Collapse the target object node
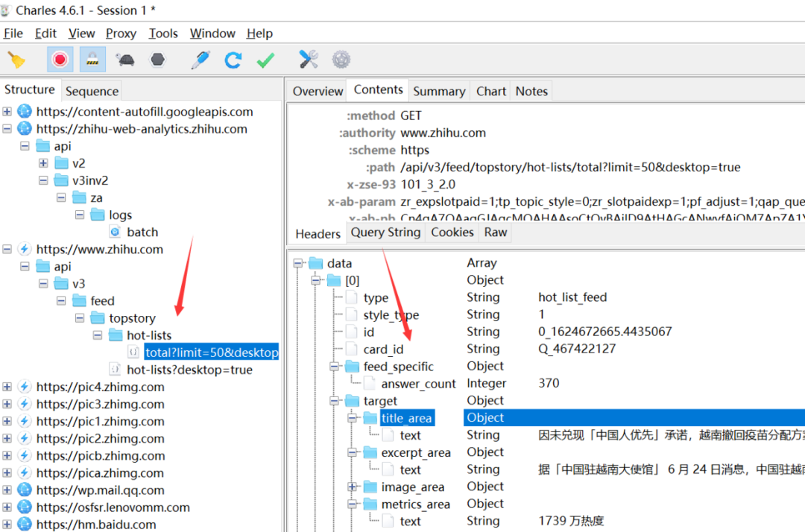Image resolution: width=805 pixels, height=532 pixels. tap(334, 401)
